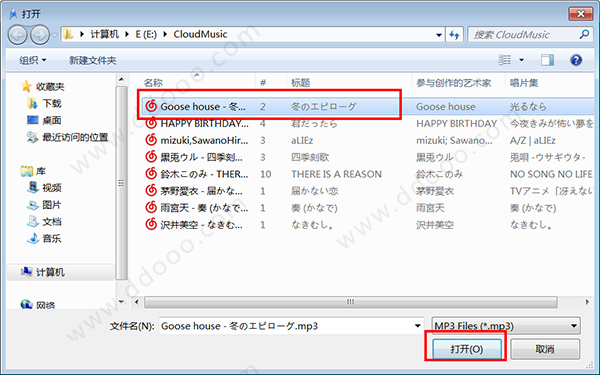Select 计算机 in the address breadcrumb
This screenshot has height=375, width=600.
(104, 34)
